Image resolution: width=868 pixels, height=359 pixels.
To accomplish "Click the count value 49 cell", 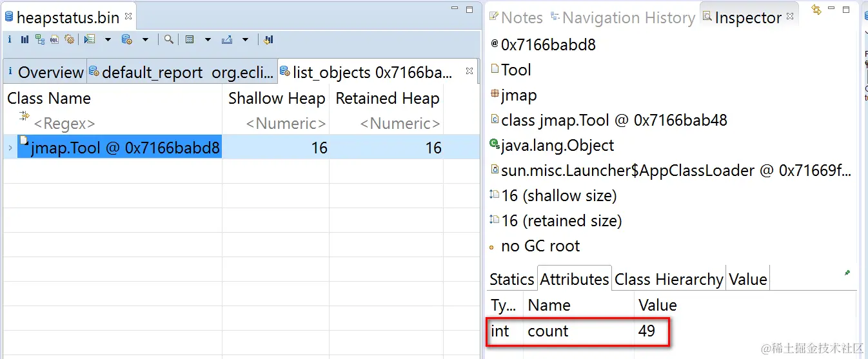I will coord(647,331).
